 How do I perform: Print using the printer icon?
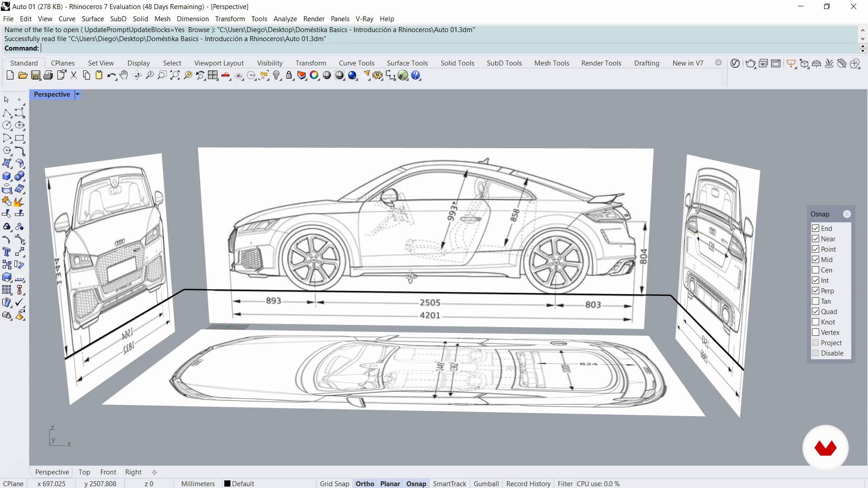coord(48,75)
